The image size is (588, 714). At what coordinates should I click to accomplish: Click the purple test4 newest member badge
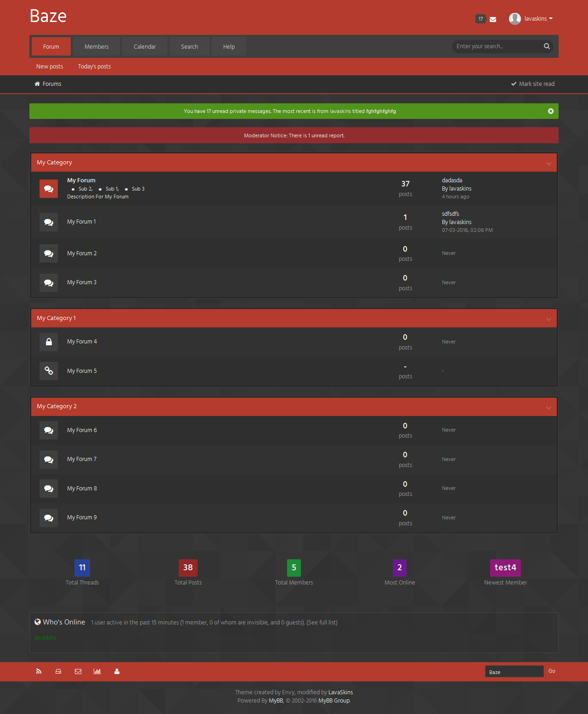505,568
